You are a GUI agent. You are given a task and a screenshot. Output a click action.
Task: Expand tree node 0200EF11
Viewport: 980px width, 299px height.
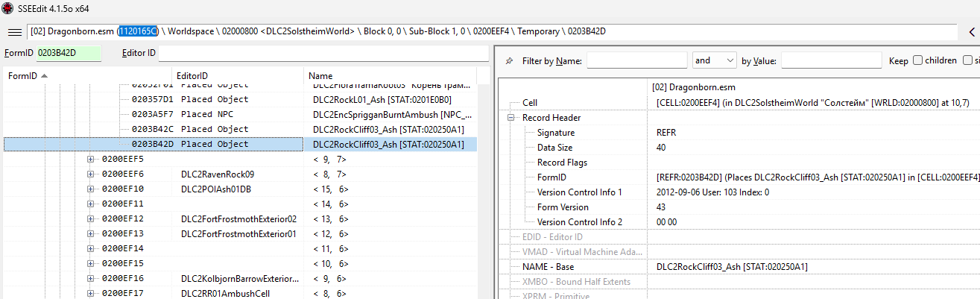[91, 204]
